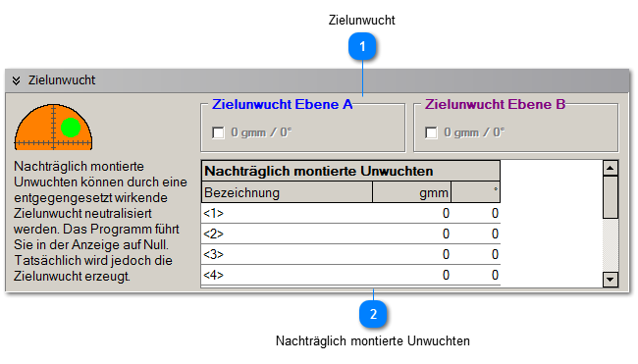Click the Zielunwucht Ebene B group title

[x=495, y=105]
